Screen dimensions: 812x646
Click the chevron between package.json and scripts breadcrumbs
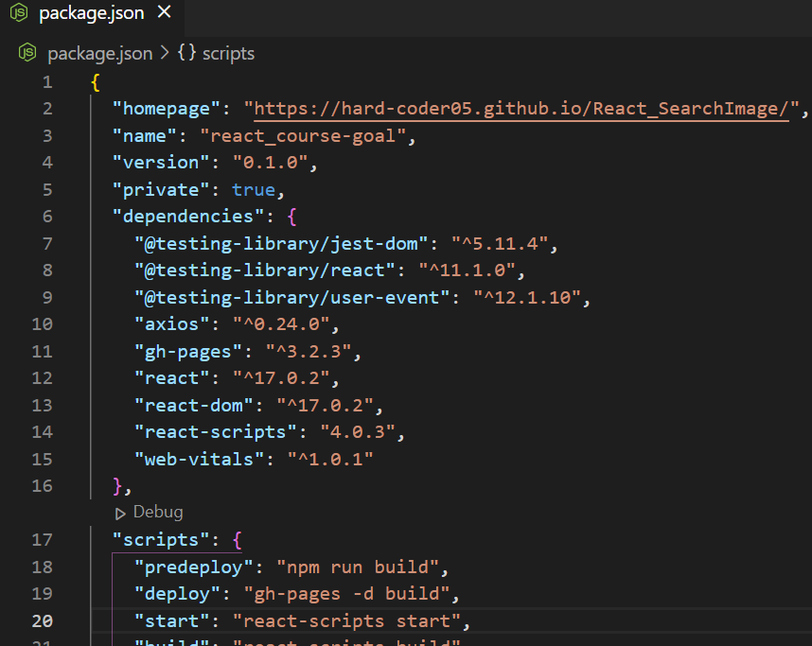[x=167, y=53]
